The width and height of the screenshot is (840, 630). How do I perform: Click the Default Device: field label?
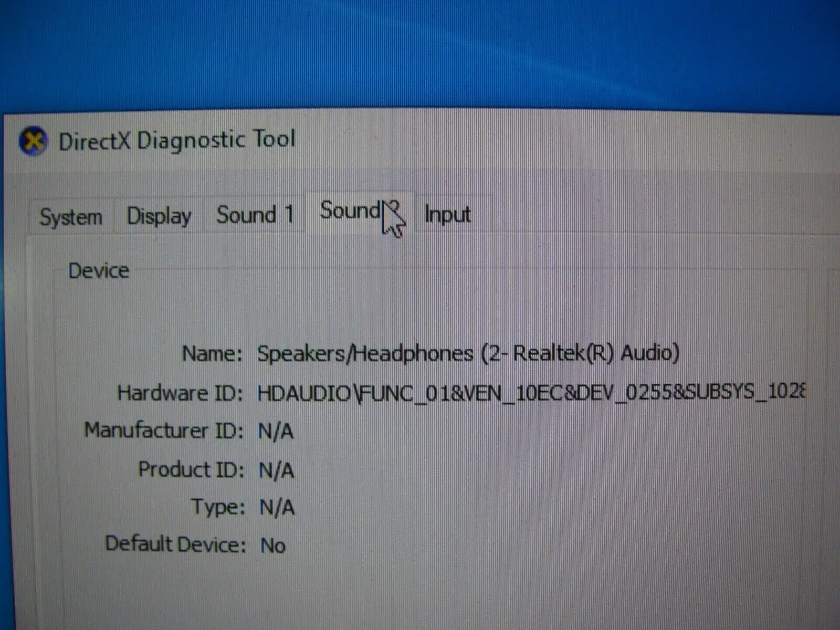175,544
